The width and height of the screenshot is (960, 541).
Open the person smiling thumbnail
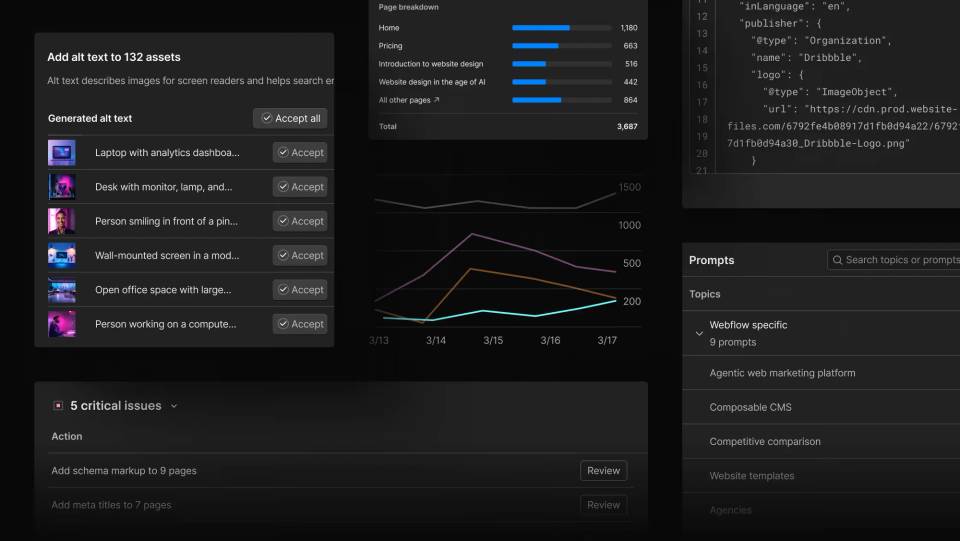tap(62, 221)
